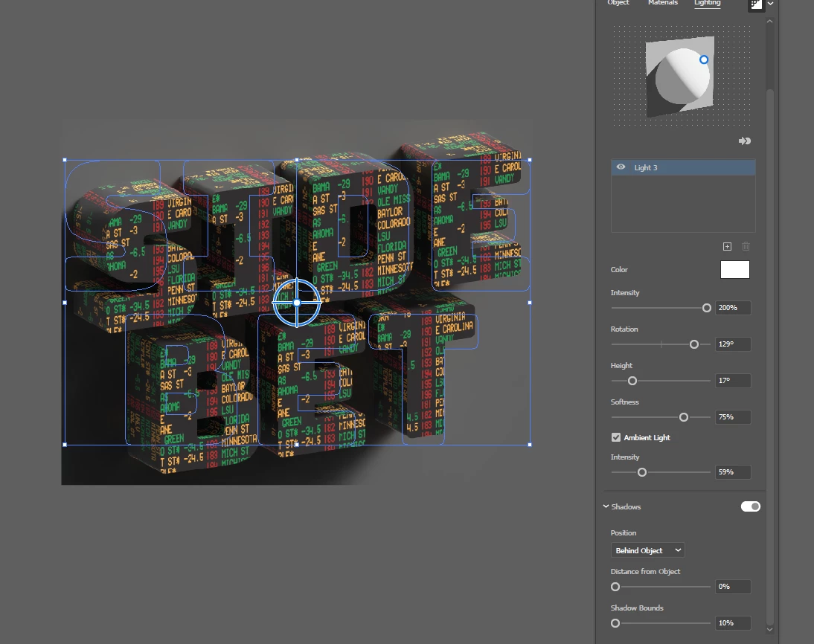Click the Shadow Bounds slider handle
Viewport: 814px width, 644px height.
(x=615, y=623)
